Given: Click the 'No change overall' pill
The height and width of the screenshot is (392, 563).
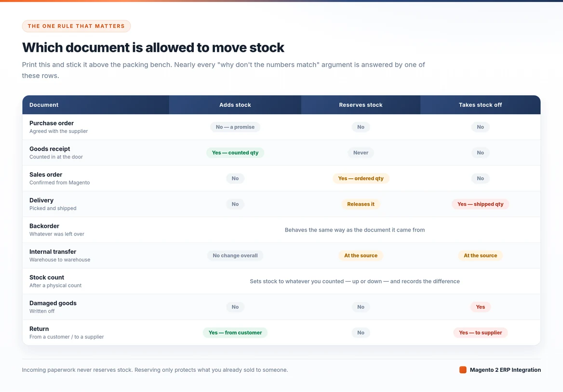Looking at the screenshot, I should coord(235,255).
